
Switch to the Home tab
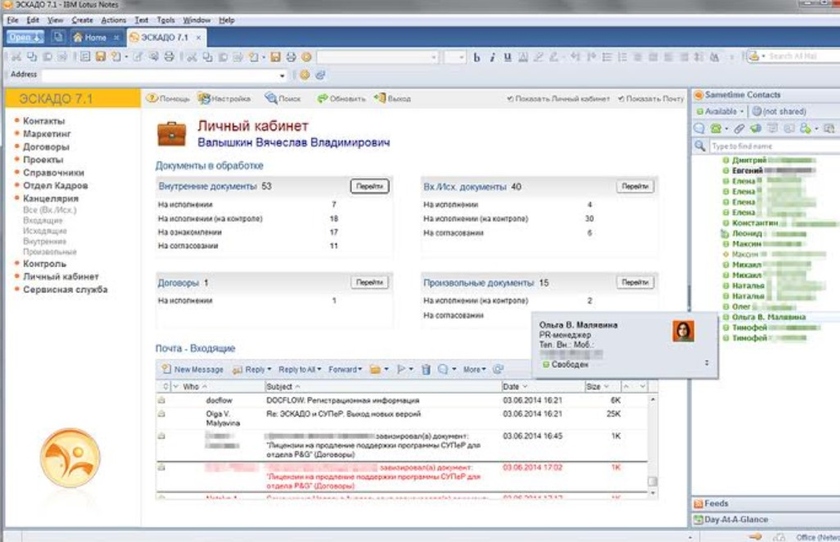[90, 37]
